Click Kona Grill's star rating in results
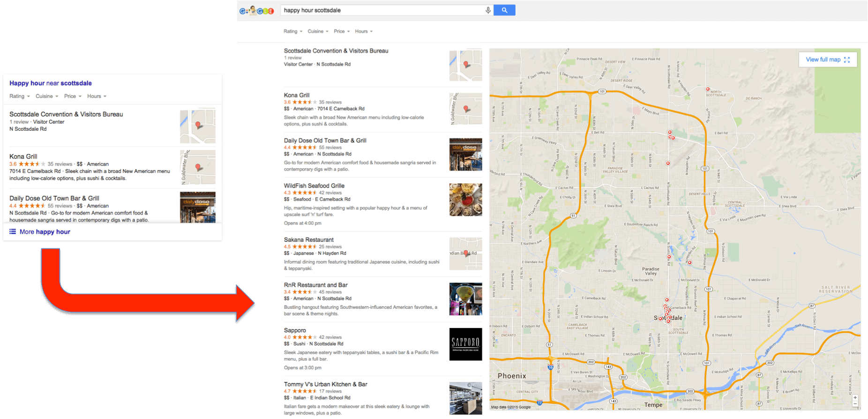868x419 pixels. [x=305, y=102]
